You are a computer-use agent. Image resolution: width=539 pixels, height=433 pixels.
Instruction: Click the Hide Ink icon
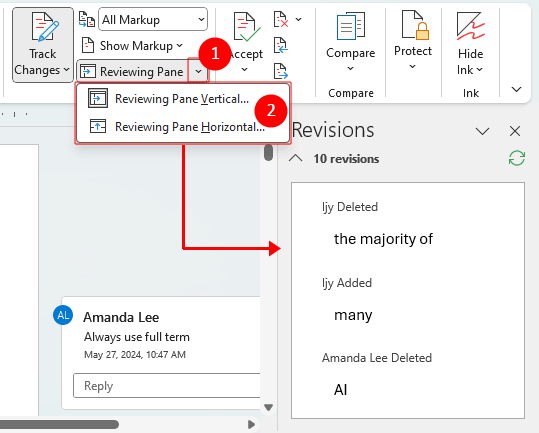point(471,26)
